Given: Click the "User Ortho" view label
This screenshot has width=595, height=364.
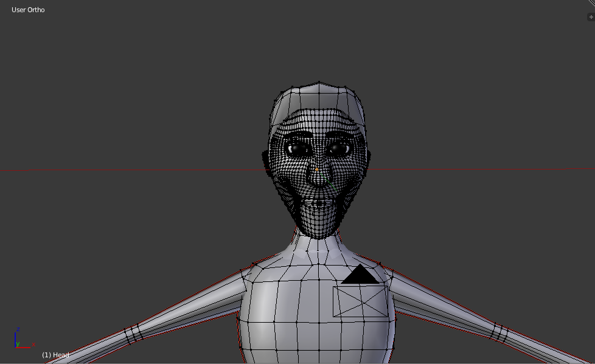Looking at the screenshot, I should (28, 10).
